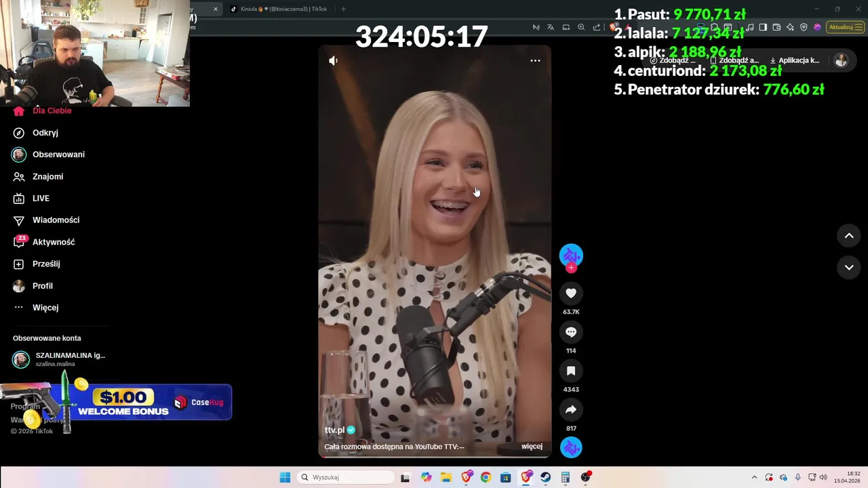Open Znajomi in the sidebar
868x488 pixels.
[38, 176]
